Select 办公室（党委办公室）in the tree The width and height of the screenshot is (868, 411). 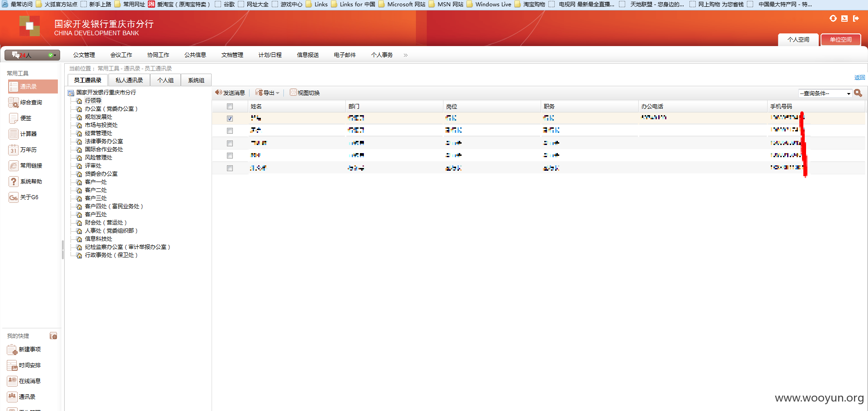click(x=111, y=109)
